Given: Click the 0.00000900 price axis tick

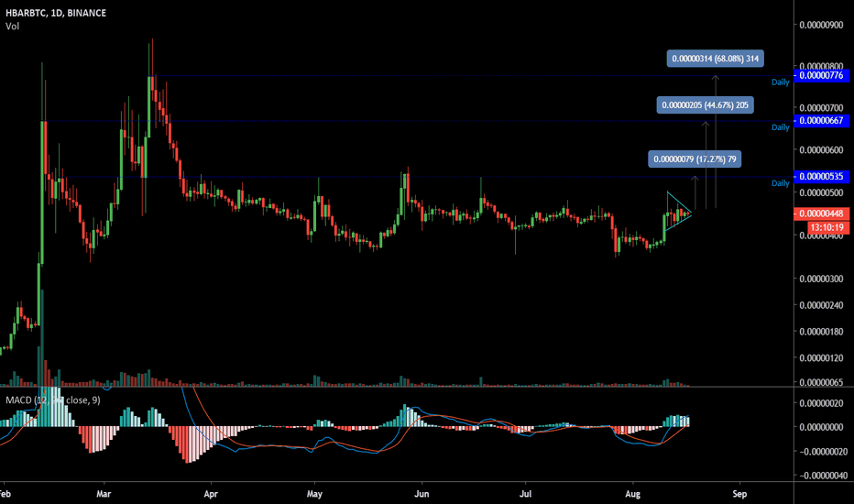Looking at the screenshot, I should pyautogui.click(x=821, y=25).
